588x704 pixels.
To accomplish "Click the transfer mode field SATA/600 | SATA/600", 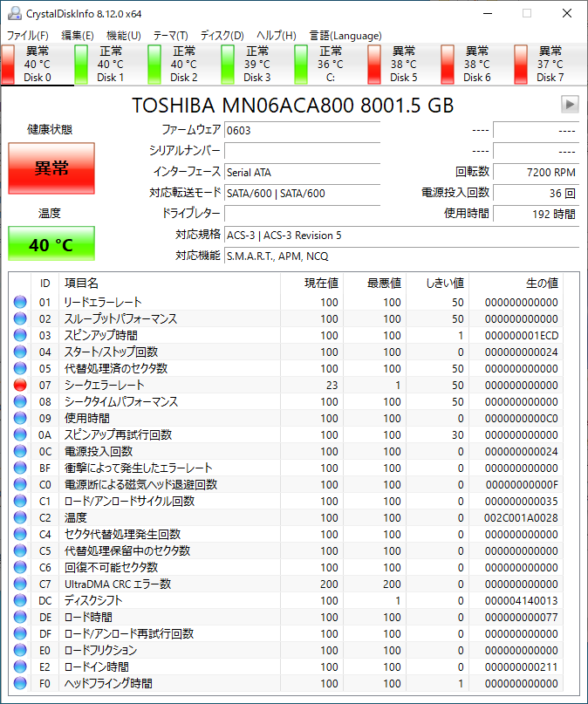I will (x=302, y=193).
